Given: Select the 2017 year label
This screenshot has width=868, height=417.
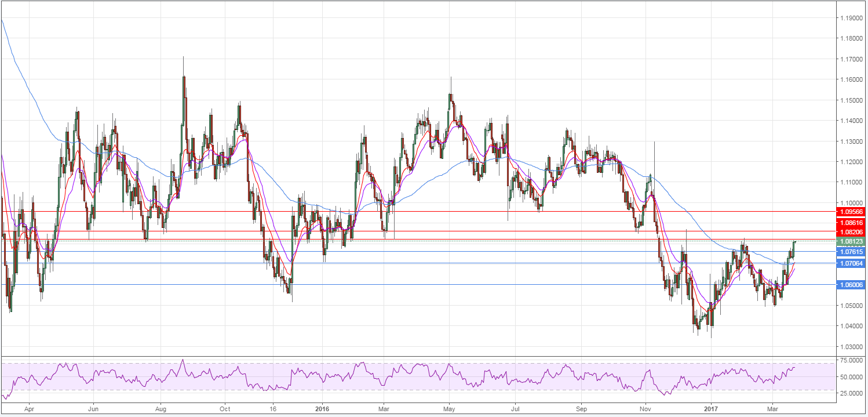Looking at the screenshot, I should pos(711,409).
